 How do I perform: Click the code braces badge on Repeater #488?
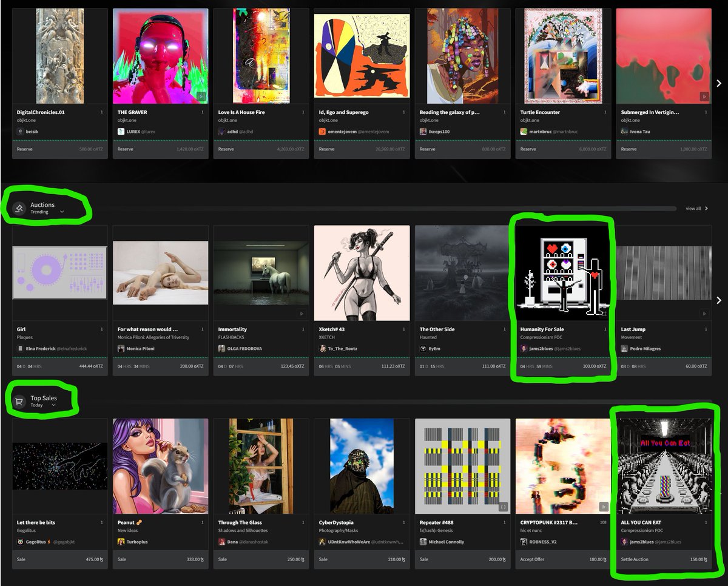[x=503, y=506]
